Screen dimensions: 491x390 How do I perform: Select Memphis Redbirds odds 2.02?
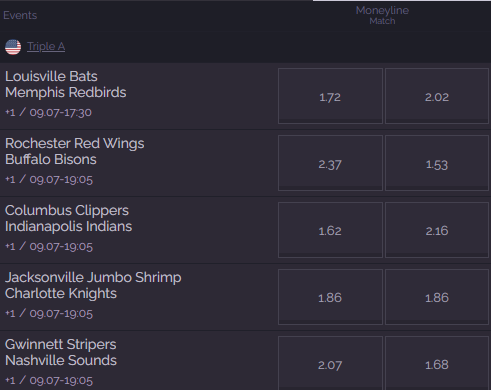(x=437, y=96)
